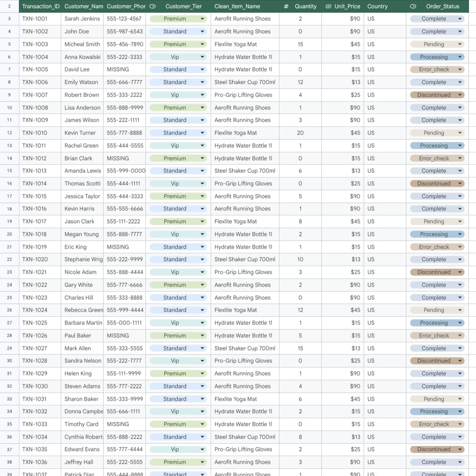Open the Standard tier dropdown for TXN-1034
This screenshot has height=476, width=476.
point(202,437)
